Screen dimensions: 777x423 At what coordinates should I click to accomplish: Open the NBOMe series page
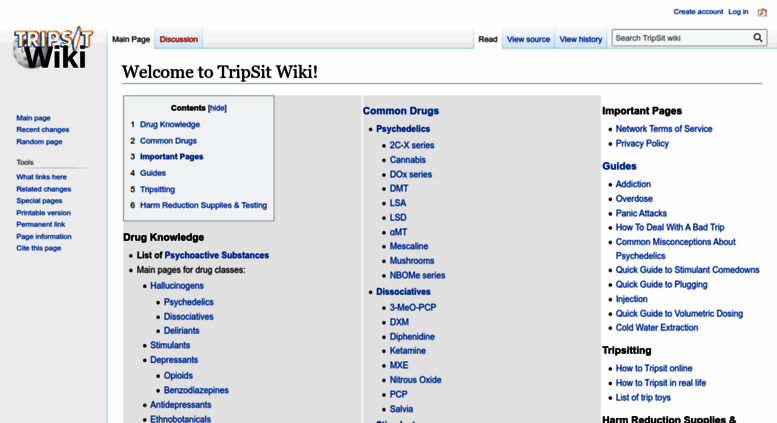(x=417, y=275)
